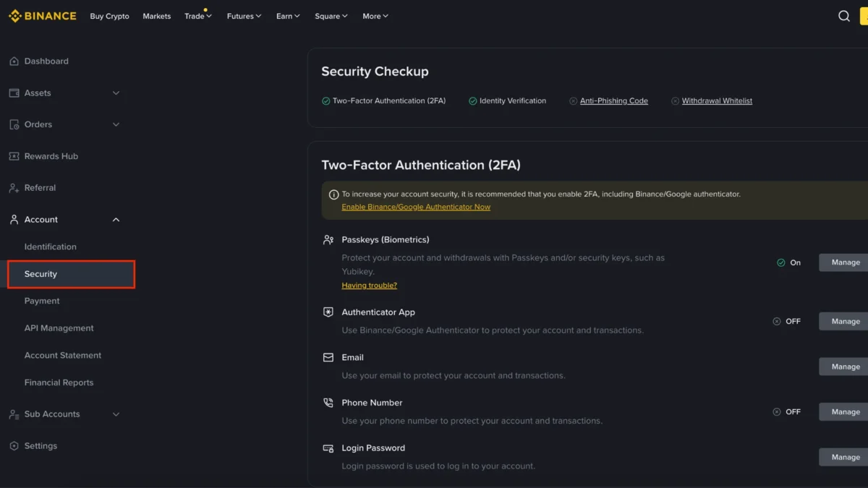Manage Login Password

843,457
